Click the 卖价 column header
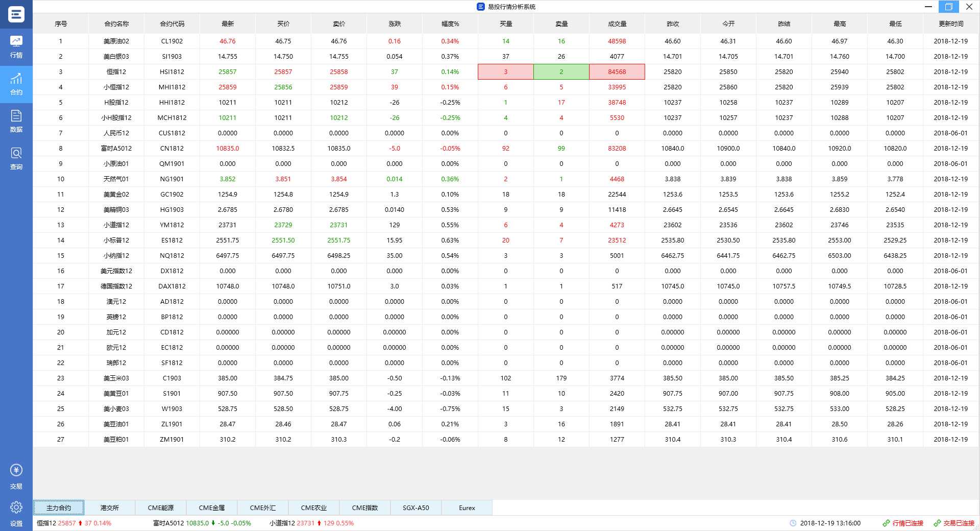 coord(339,23)
